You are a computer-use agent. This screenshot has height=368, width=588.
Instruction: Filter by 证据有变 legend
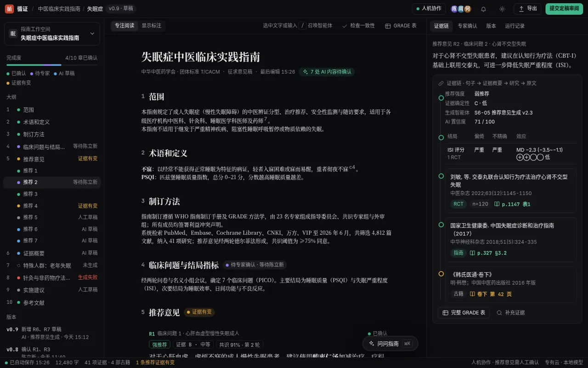click(x=19, y=83)
